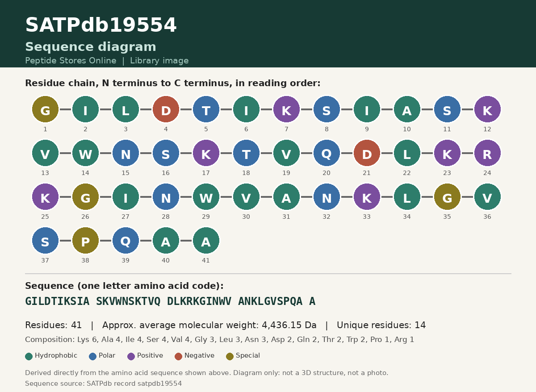Click 'Sequence source: SATPdb record satpdb19554' line

(104, 384)
